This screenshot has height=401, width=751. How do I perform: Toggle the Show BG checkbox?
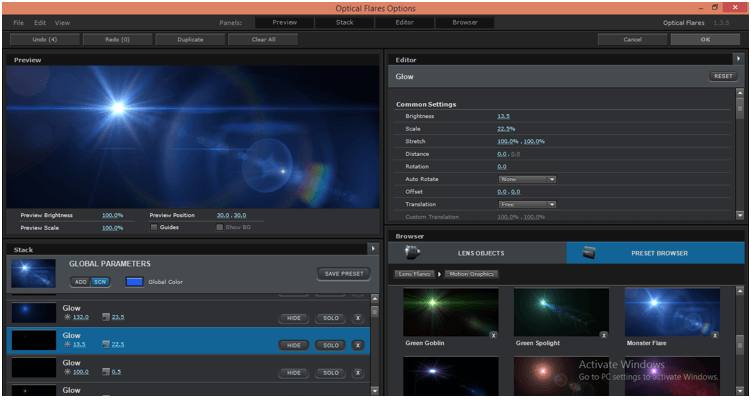point(220,227)
